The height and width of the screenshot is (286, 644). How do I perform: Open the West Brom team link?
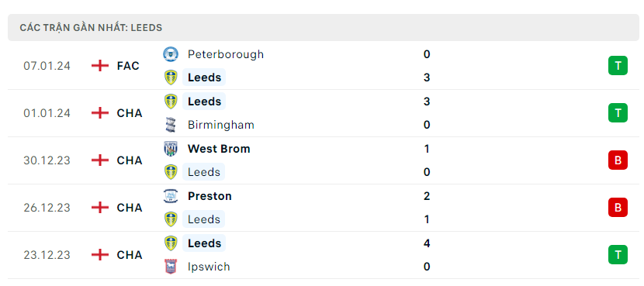click(219, 149)
